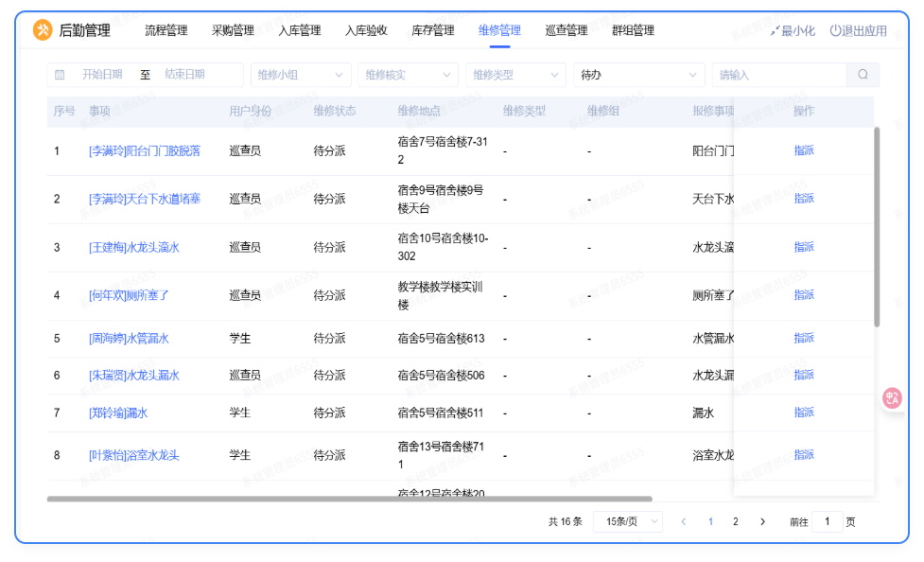Open the [周海婷]水管漏水 item link
This screenshot has width=924, height=562.
click(x=129, y=338)
